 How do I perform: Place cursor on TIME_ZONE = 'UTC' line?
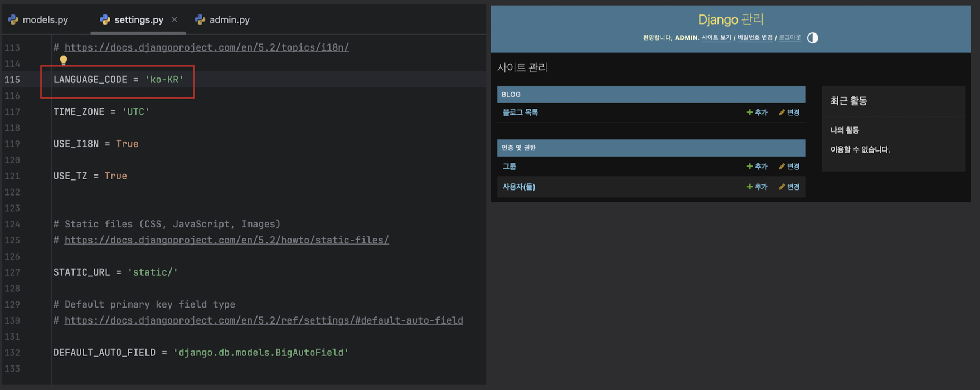tap(101, 112)
